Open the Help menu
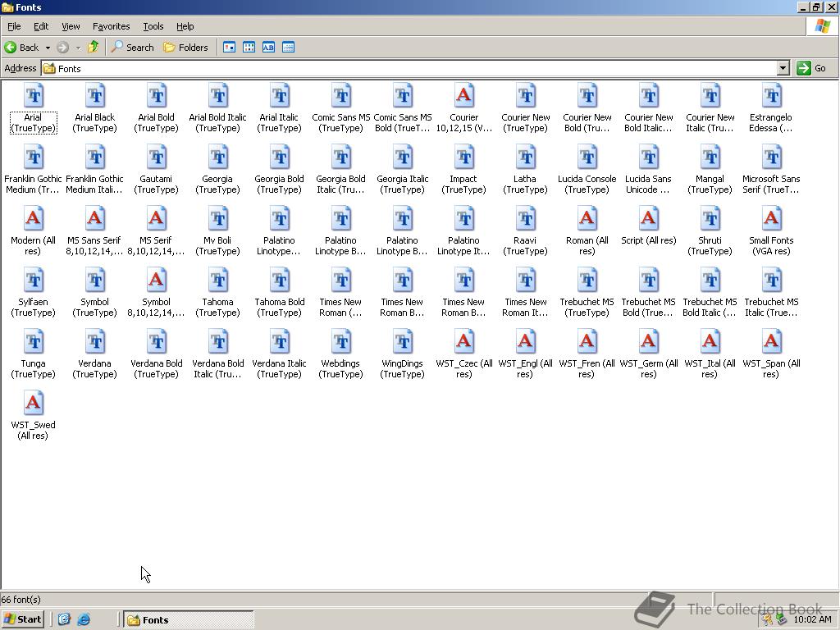This screenshot has height=630, width=840. pos(185,26)
